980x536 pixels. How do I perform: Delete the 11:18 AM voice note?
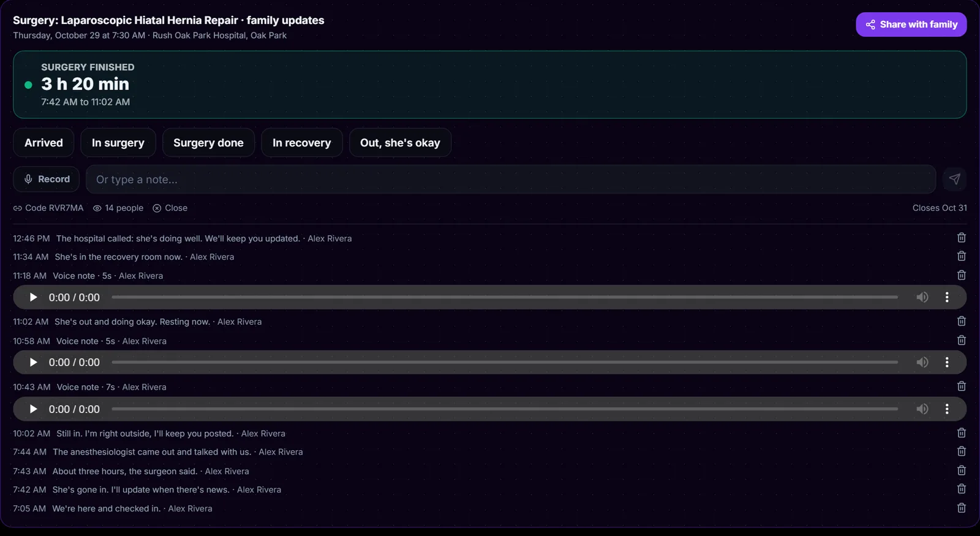pyautogui.click(x=962, y=275)
